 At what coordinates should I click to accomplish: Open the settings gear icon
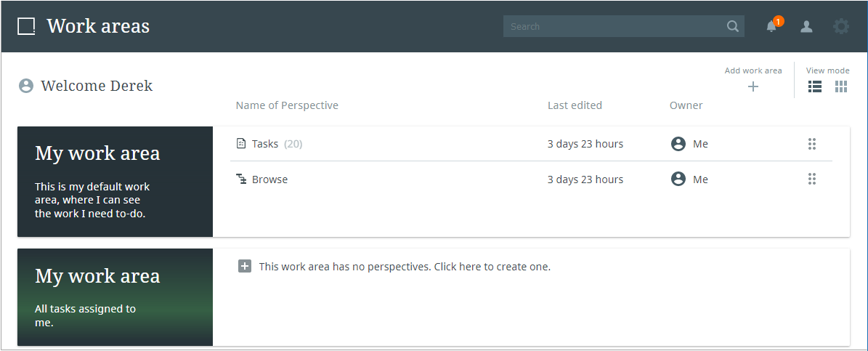(841, 26)
